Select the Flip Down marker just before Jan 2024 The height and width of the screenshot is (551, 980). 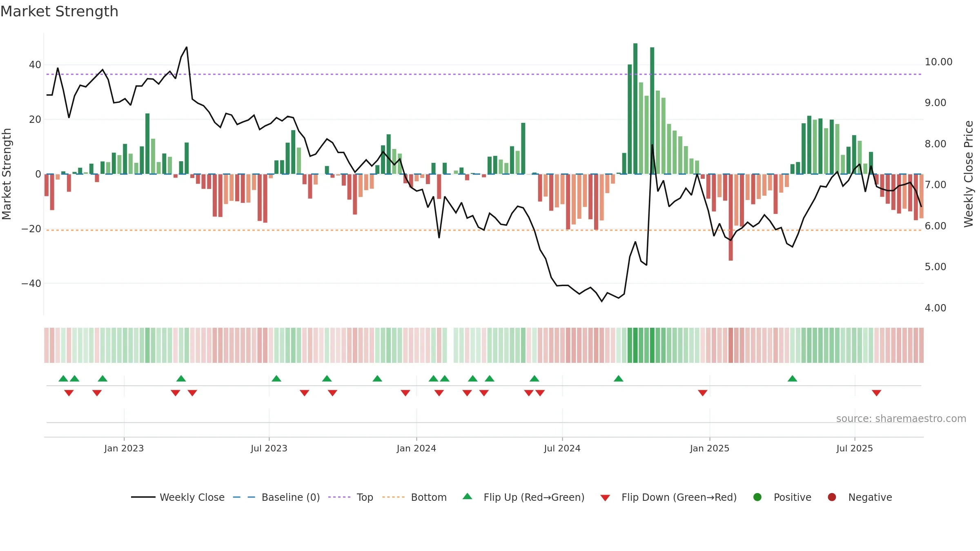405,393
